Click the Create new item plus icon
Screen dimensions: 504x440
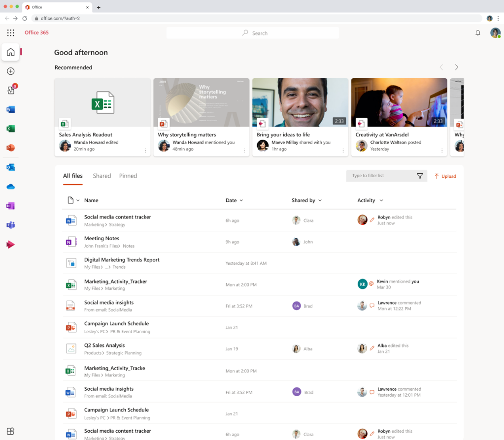10,71
